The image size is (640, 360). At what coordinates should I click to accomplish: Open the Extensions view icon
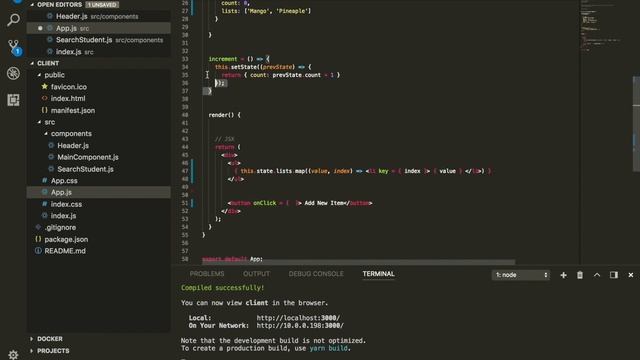(x=13, y=100)
